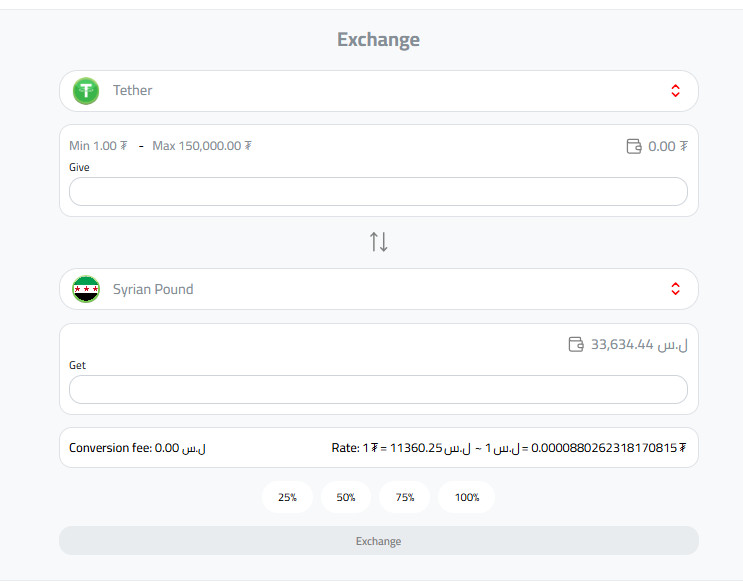Pick the 75% amount button
Viewport: 743px width, 588px height.
click(405, 497)
